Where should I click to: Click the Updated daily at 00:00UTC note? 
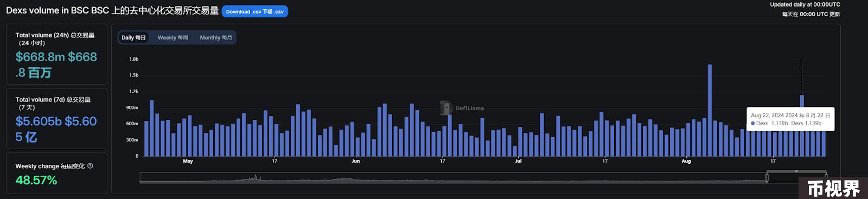(x=805, y=4)
